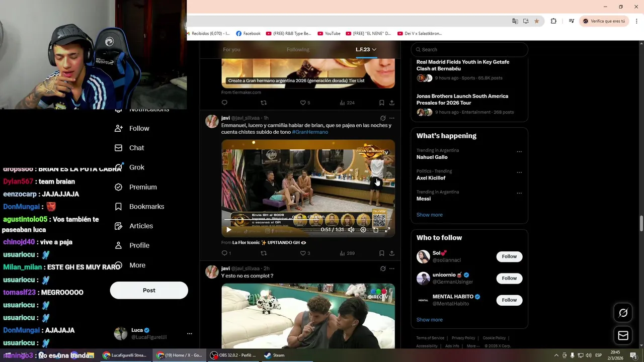Screen dimensions: 644x362
Task: Click the Premium verified badge icon
Action: coord(118,187)
